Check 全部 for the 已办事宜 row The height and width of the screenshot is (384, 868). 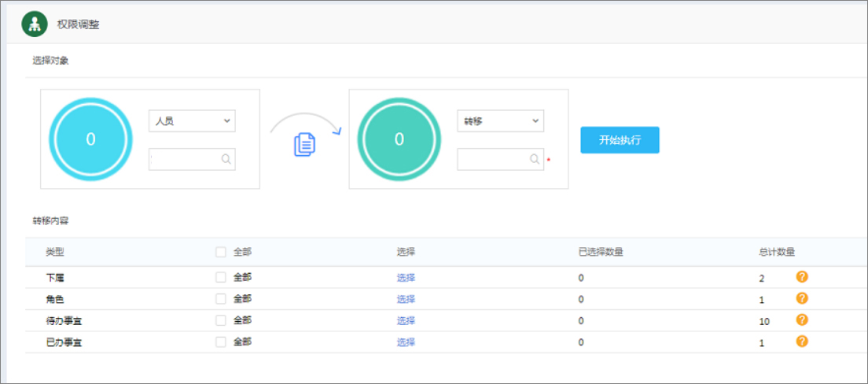(221, 342)
